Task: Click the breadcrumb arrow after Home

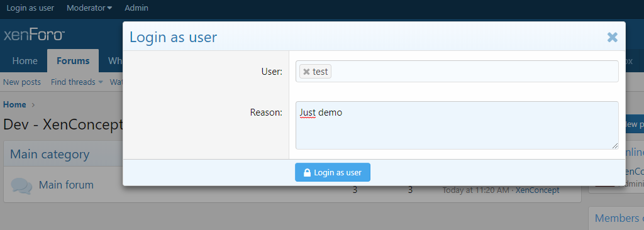Action: click(33, 105)
